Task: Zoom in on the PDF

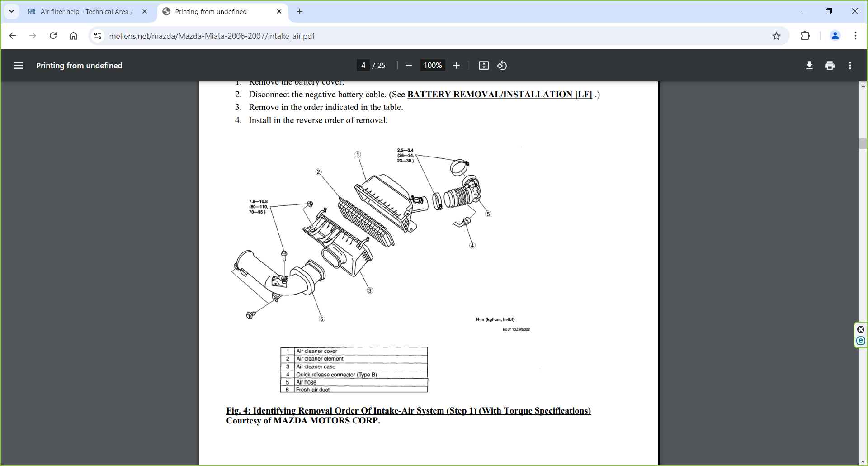Action: [x=456, y=66]
